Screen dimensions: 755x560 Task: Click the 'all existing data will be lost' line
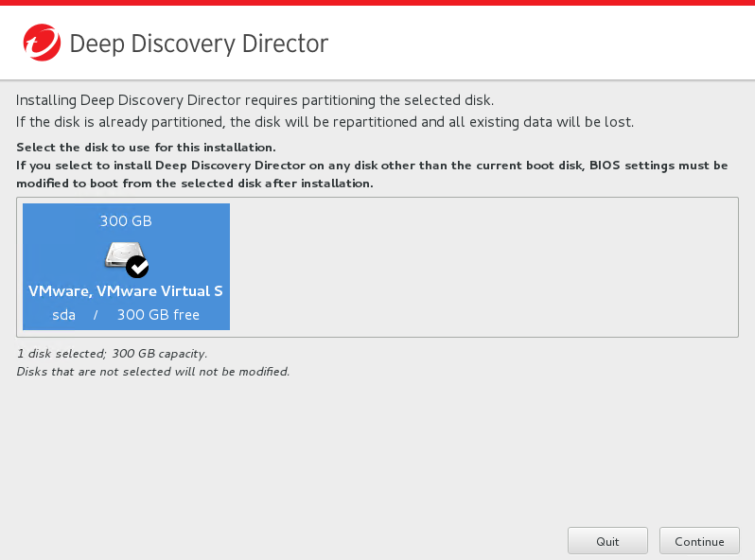coord(325,122)
